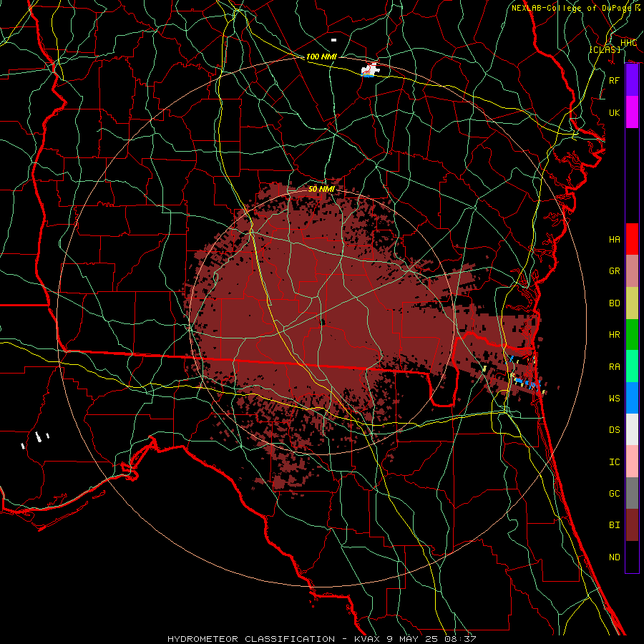
Task: Click the RA legend label
Action: tap(614, 367)
